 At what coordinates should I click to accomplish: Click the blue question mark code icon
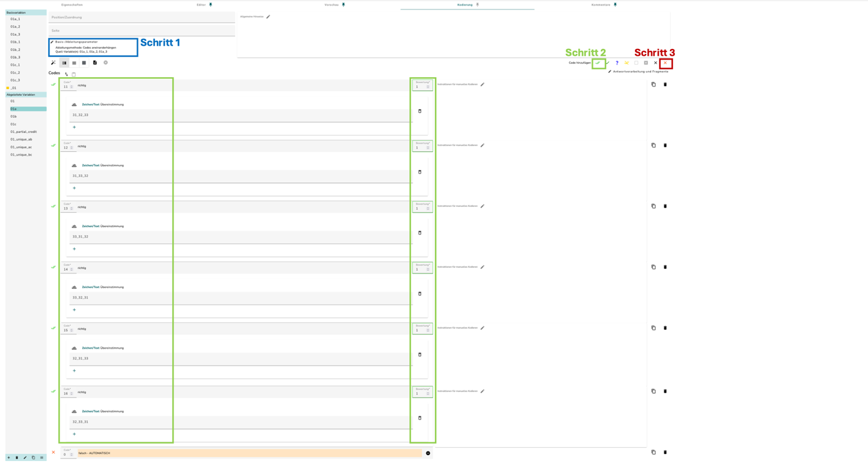click(x=617, y=63)
